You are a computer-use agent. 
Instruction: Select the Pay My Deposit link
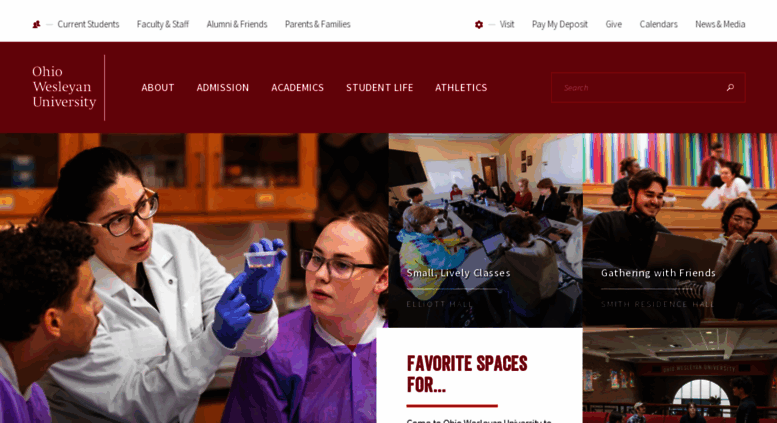pyautogui.click(x=559, y=24)
